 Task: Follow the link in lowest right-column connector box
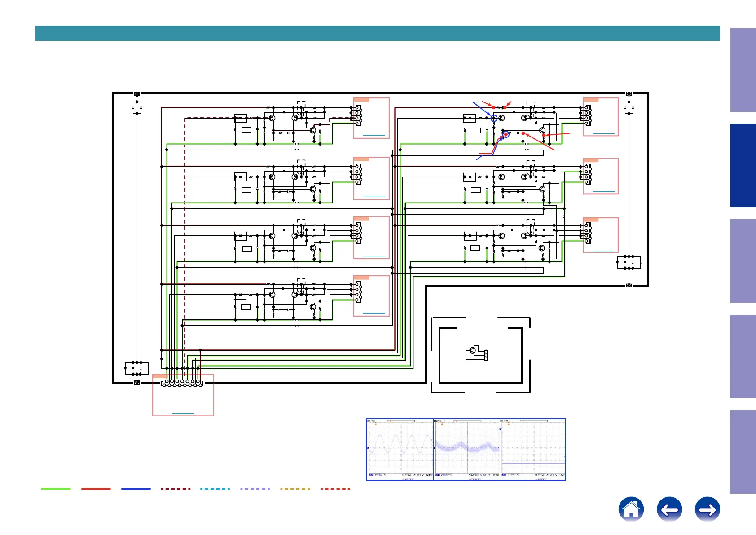click(x=603, y=251)
